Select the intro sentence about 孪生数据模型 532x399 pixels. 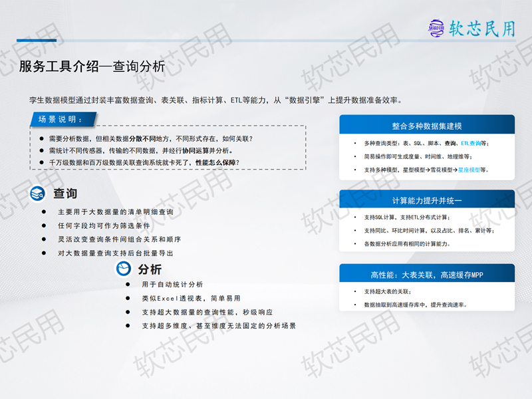(215, 100)
